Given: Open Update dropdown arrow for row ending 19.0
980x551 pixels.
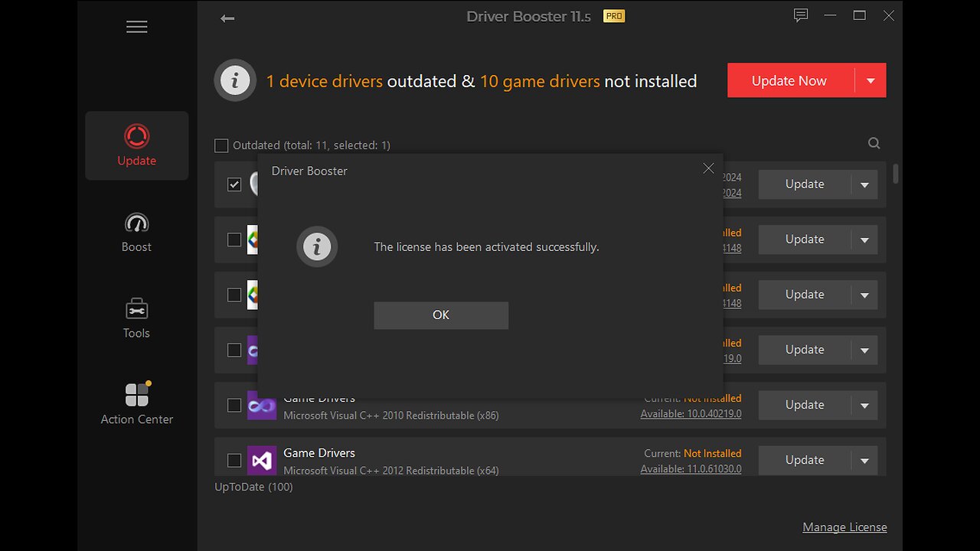Looking at the screenshot, I should click(864, 350).
